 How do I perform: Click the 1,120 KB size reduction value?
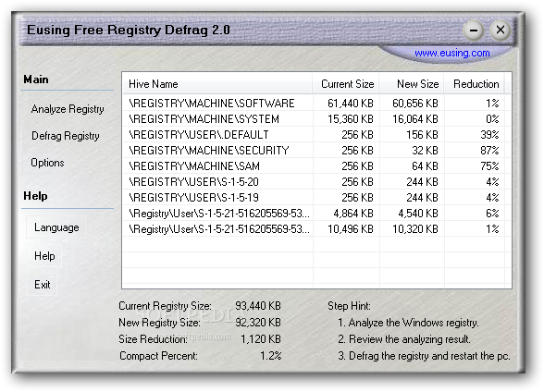261,339
